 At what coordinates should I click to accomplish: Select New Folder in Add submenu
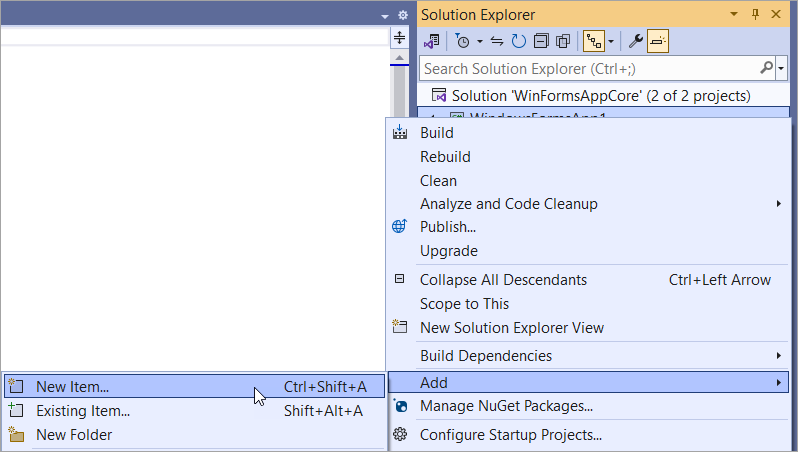pos(194,435)
